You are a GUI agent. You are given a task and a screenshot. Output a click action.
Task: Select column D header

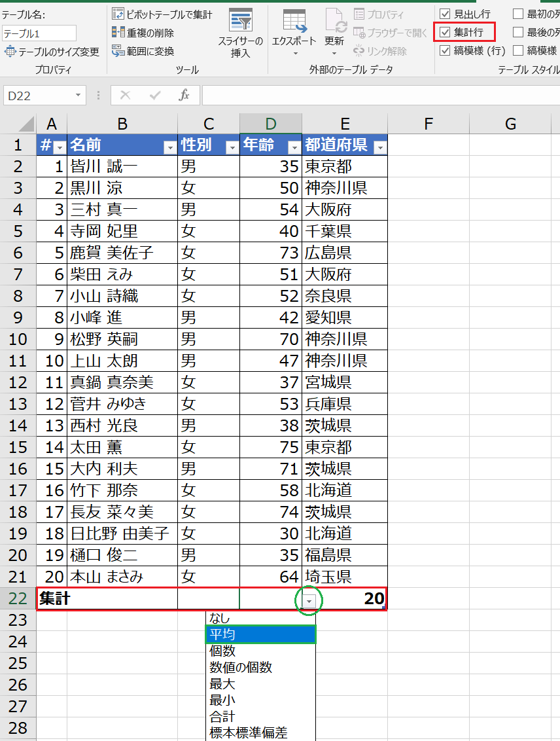pos(271,124)
